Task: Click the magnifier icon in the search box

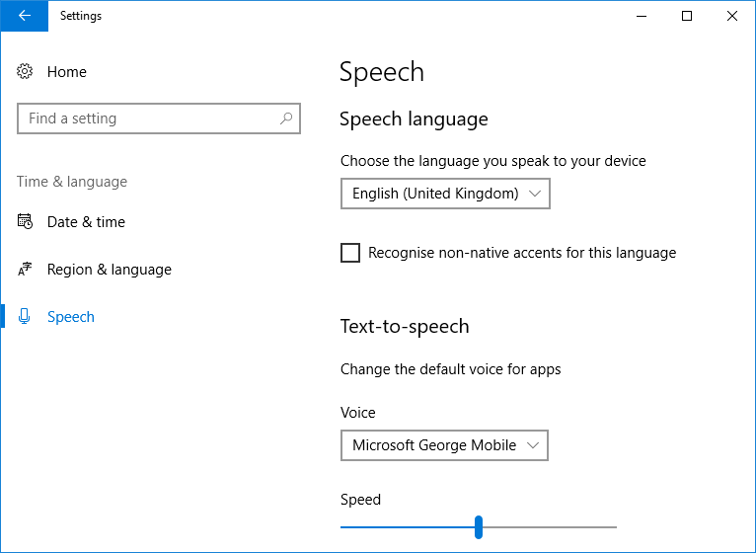Action: click(x=286, y=118)
